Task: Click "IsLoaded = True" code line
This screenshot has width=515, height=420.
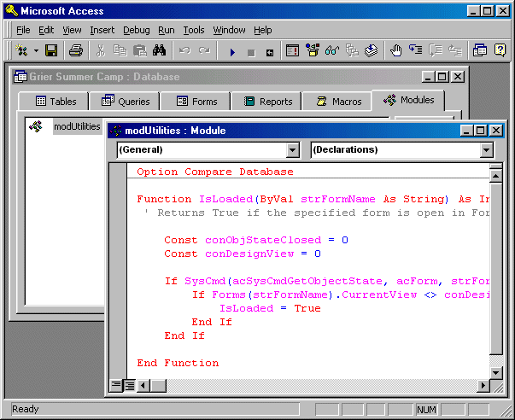Action: [x=270, y=308]
